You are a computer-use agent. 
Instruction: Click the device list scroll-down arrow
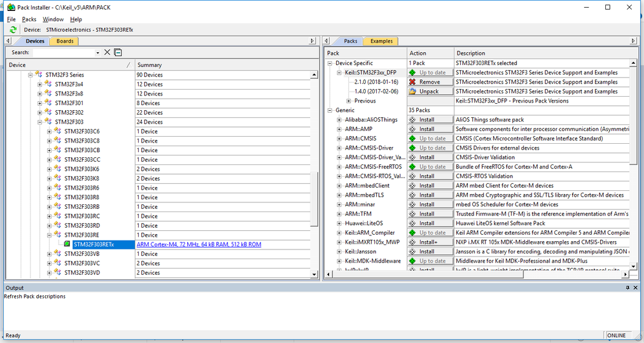pyautogui.click(x=314, y=274)
